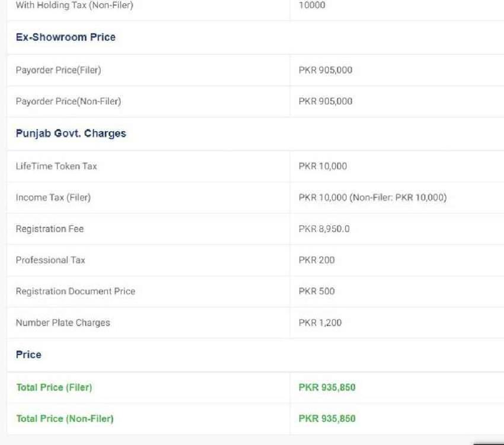Image resolution: width=504 pixels, height=445 pixels.
Task: Select the Payorder Price(Non-Filer) label
Action: tap(68, 101)
